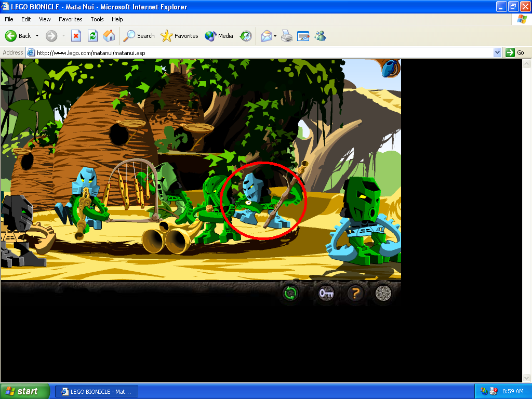Click the address bar URL field
Screen dimensions: 532x399
click(x=260, y=52)
